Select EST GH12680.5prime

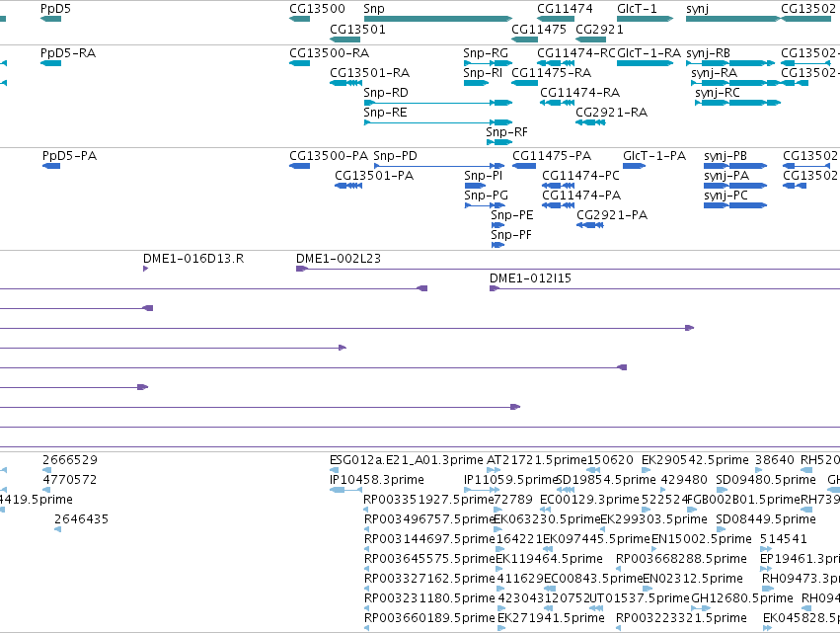701,609
